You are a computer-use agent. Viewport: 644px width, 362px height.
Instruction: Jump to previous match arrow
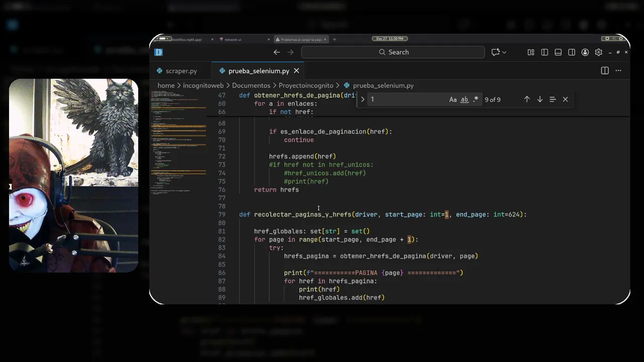[x=527, y=100]
